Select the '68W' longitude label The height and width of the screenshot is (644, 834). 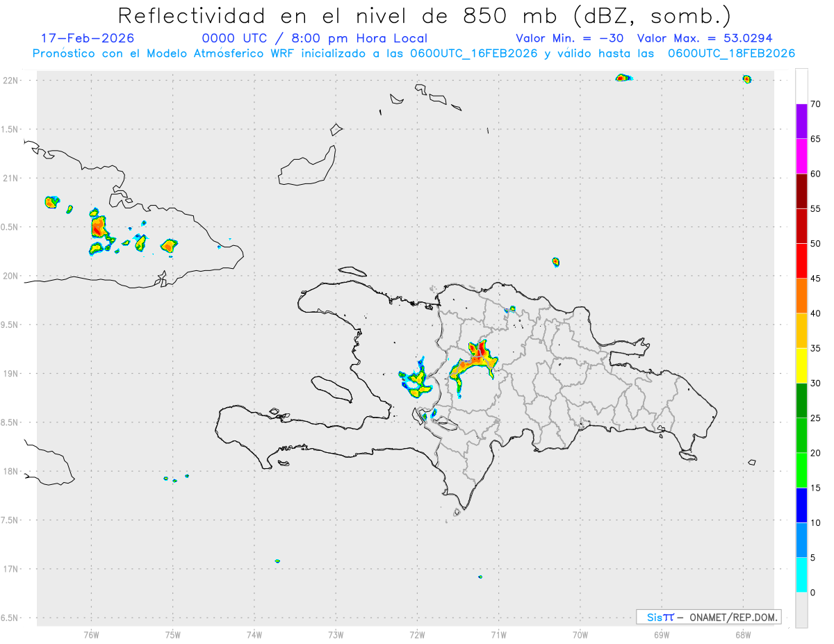[x=743, y=634]
